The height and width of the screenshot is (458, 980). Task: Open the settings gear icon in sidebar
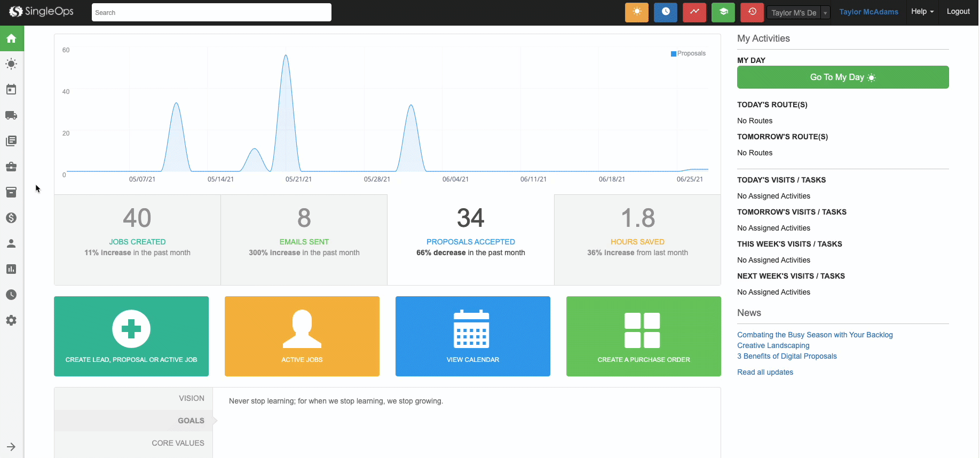tap(11, 320)
